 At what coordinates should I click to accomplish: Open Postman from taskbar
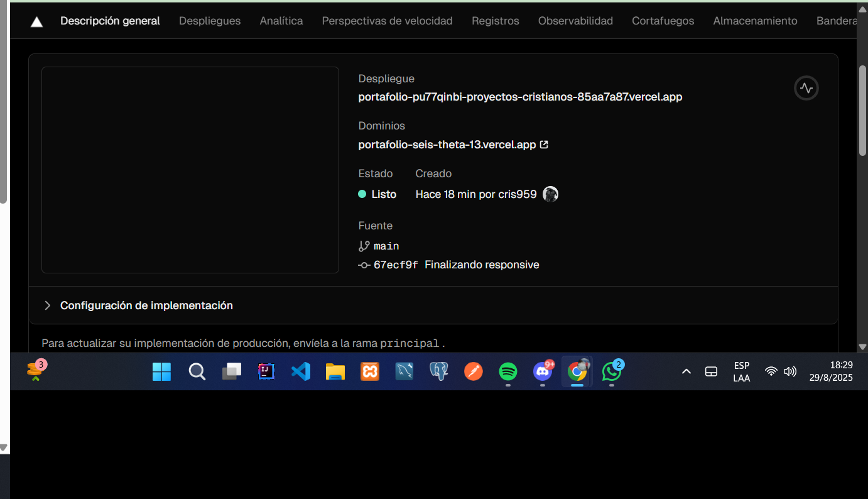click(474, 372)
